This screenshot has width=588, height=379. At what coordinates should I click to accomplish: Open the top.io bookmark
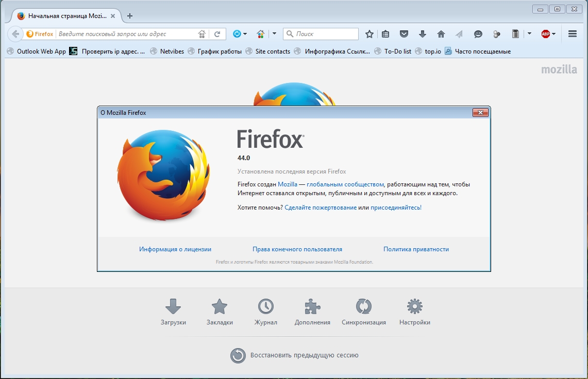pyautogui.click(x=428, y=51)
